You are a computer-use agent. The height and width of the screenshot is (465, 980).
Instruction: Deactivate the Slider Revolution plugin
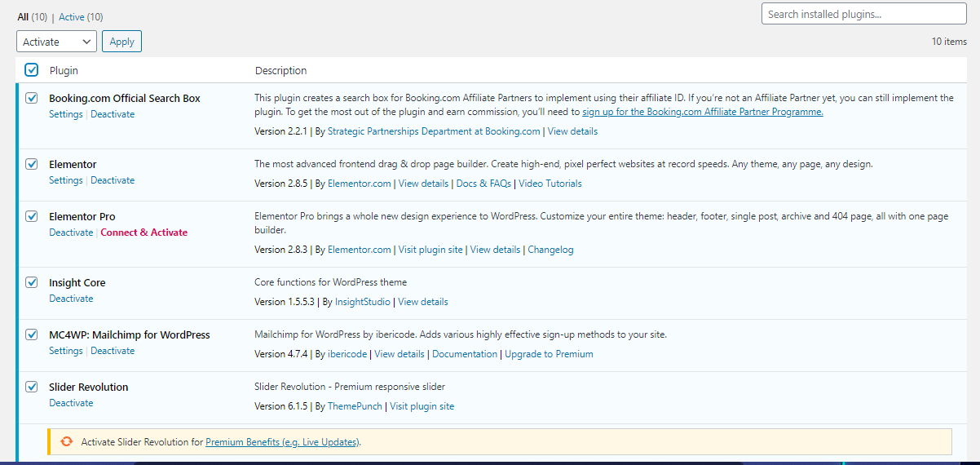pyautogui.click(x=71, y=403)
